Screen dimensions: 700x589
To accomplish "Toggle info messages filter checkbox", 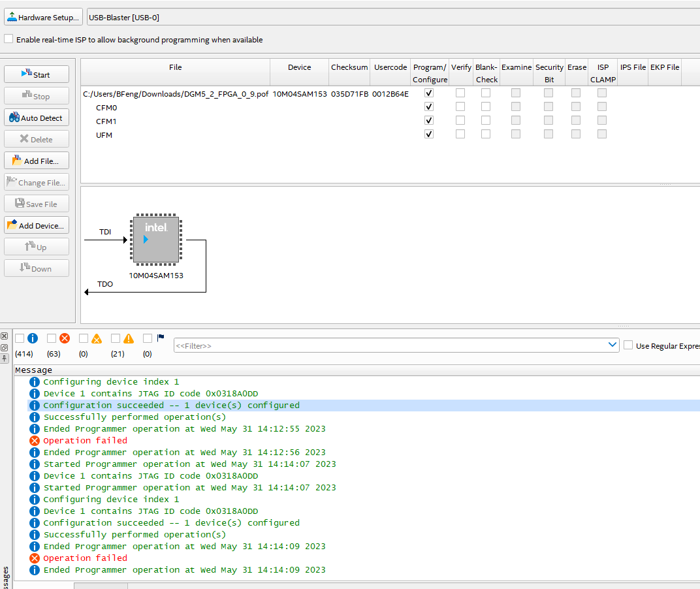I will [20, 338].
